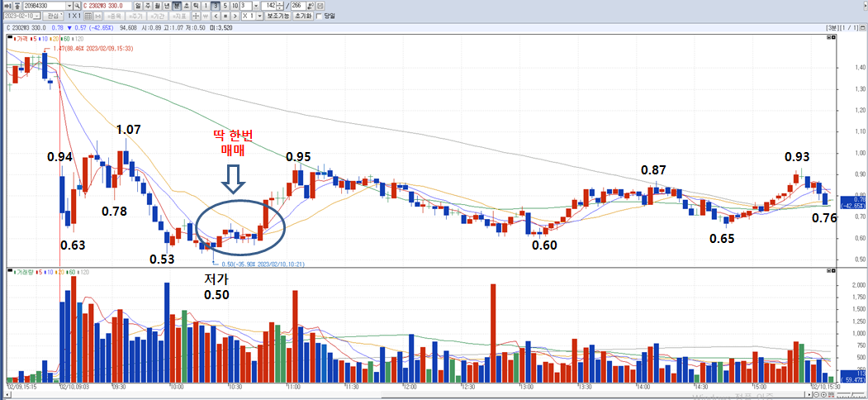Open the symbol search magnifier
Image resolution: width=868 pixels, height=400 pixels.
[77, 6]
